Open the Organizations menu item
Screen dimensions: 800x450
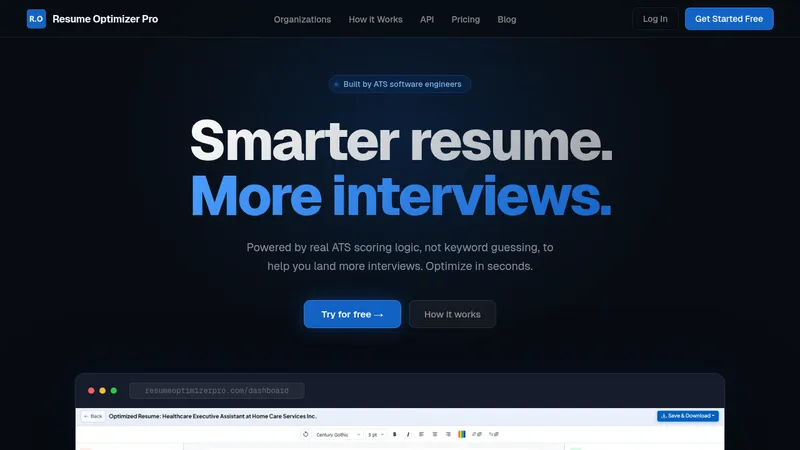[302, 19]
